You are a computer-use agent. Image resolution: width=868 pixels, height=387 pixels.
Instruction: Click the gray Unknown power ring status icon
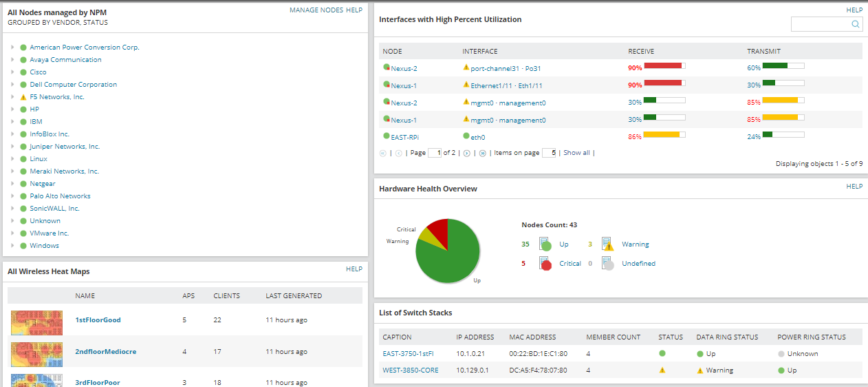(x=781, y=353)
